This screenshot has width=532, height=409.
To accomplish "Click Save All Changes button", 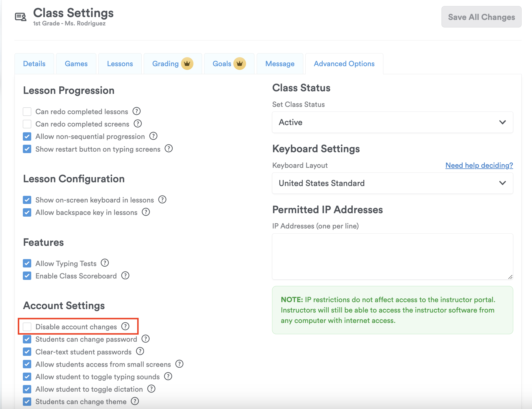I will [x=481, y=17].
